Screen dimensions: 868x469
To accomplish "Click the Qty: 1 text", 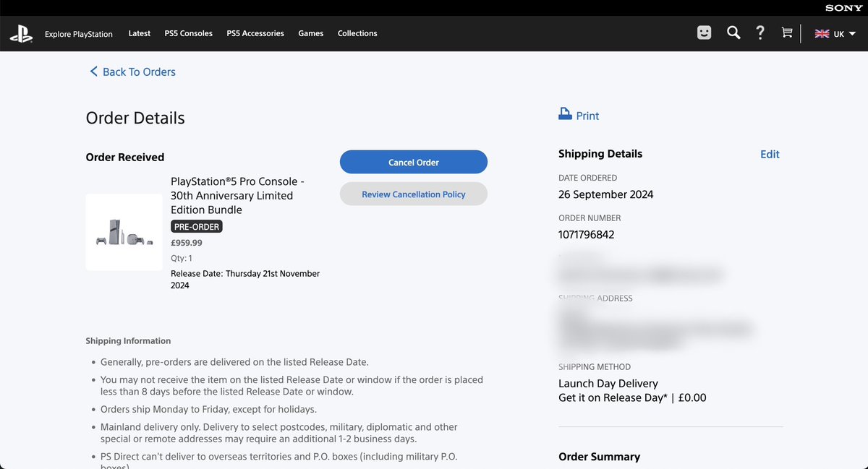I will (182, 258).
